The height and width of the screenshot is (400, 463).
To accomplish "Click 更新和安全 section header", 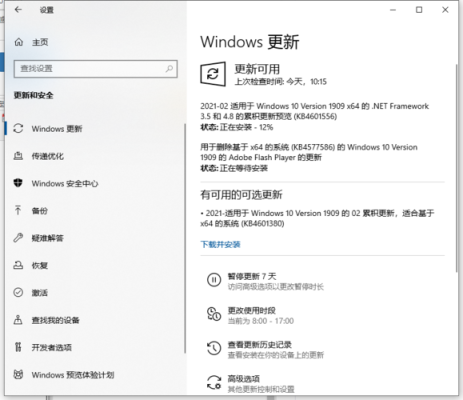I will pyautogui.click(x=33, y=95).
